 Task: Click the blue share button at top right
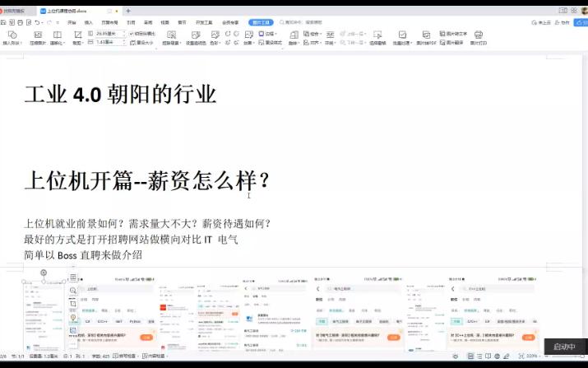click(581, 22)
